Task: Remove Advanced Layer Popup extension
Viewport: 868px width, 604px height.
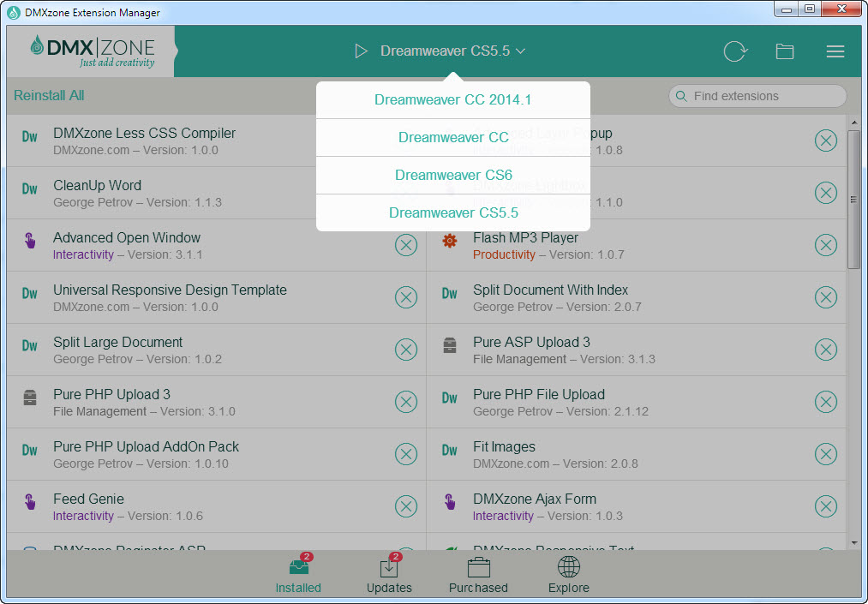Action: coord(825,141)
